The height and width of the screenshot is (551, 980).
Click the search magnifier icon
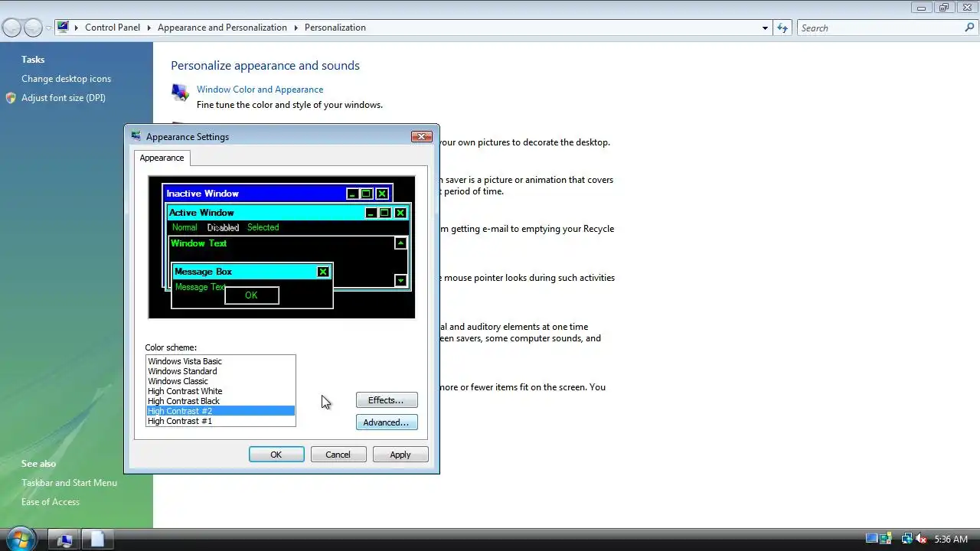tap(969, 28)
